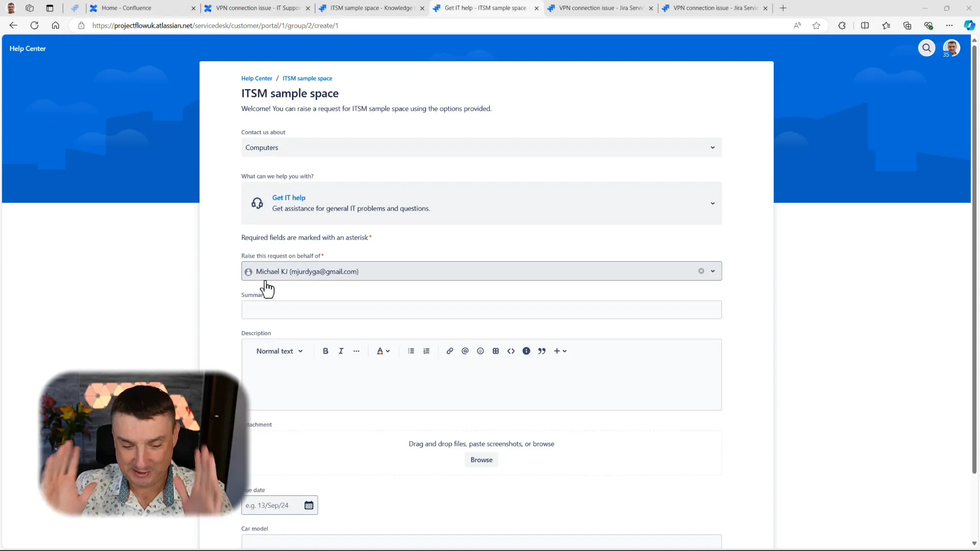Image resolution: width=980 pixels, height=551 pixels.
Task: Clear the Michael KJ on-behalf-of selection
Action: click(701, 271)
